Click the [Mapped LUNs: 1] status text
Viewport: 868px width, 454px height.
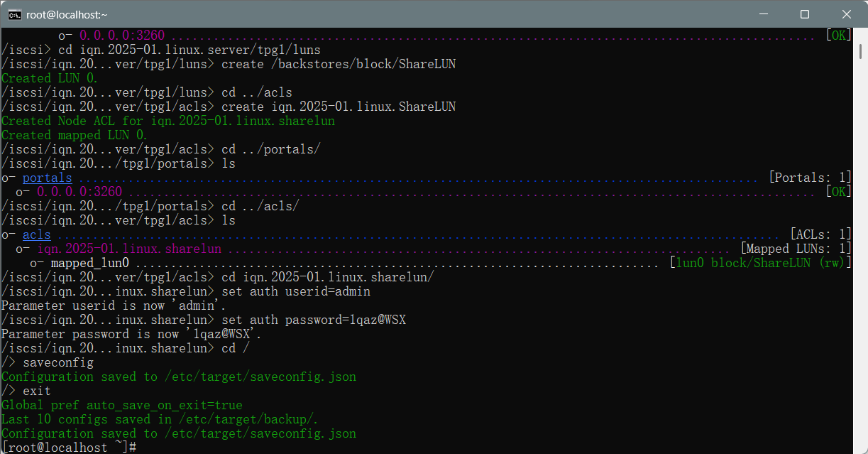796,249
